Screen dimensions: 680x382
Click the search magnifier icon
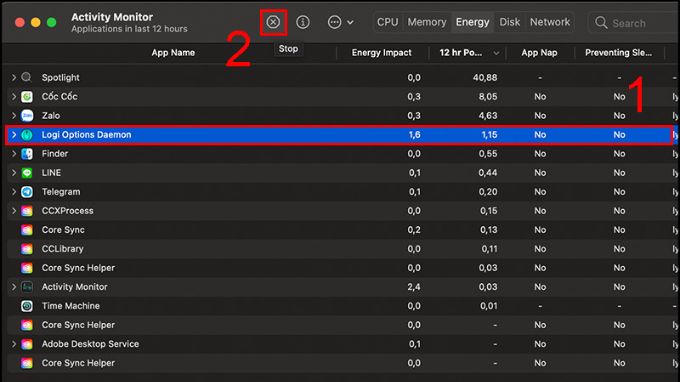coord(601,23)
